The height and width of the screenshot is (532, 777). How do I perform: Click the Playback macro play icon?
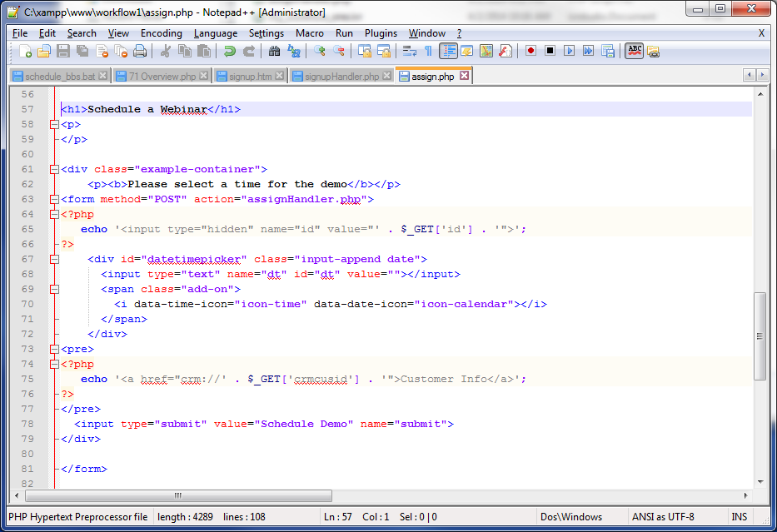[x=569, y=52]
